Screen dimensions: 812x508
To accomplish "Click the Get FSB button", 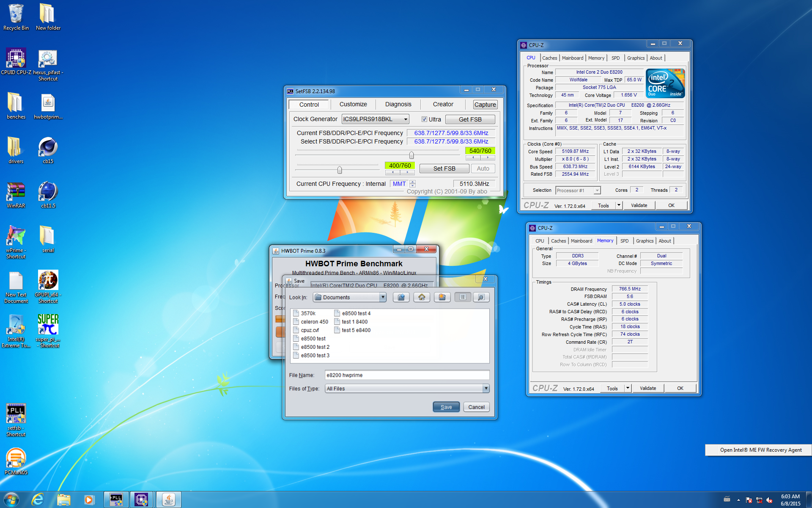I will [x=470, y=119].
